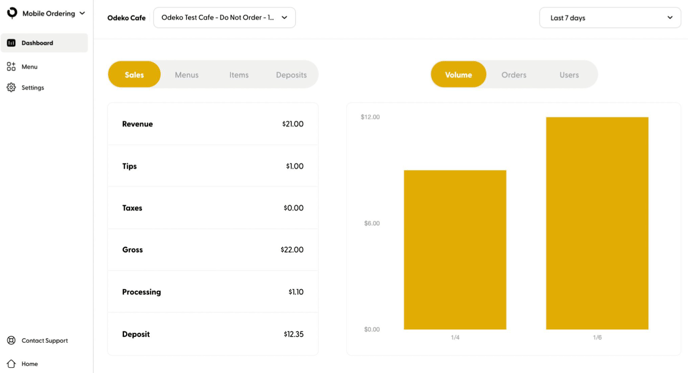This screenshot has width=688, height=373.
Task: Click the Contact Support link
Action: [45, 341]
